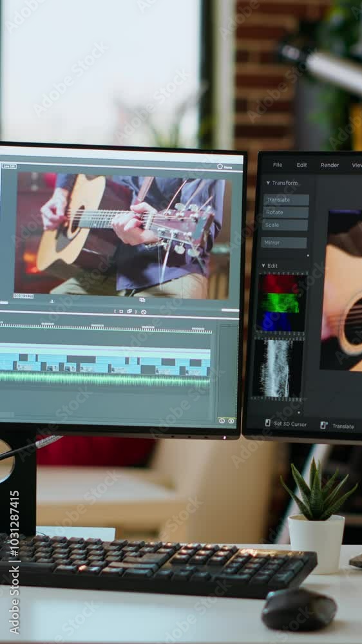Click the green audio waveform track
Image resolution: width=362 pixels, height=644 pixels.
(x=105, y=379)
